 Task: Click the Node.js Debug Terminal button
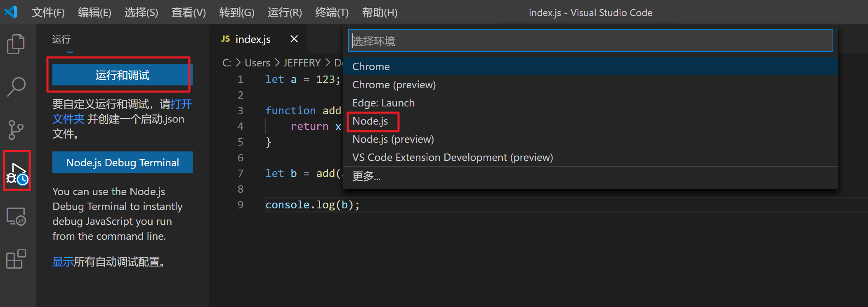pos(123,162)
